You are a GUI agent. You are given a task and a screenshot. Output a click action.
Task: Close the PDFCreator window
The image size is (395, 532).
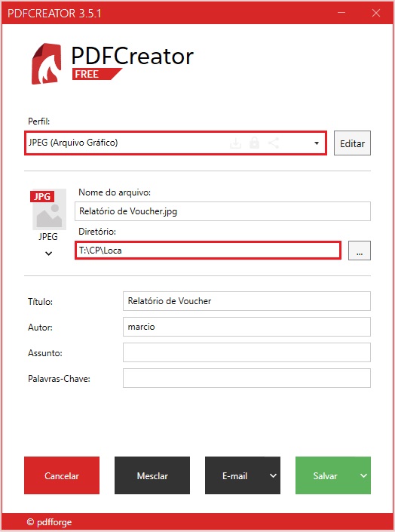tap(376, 13)
